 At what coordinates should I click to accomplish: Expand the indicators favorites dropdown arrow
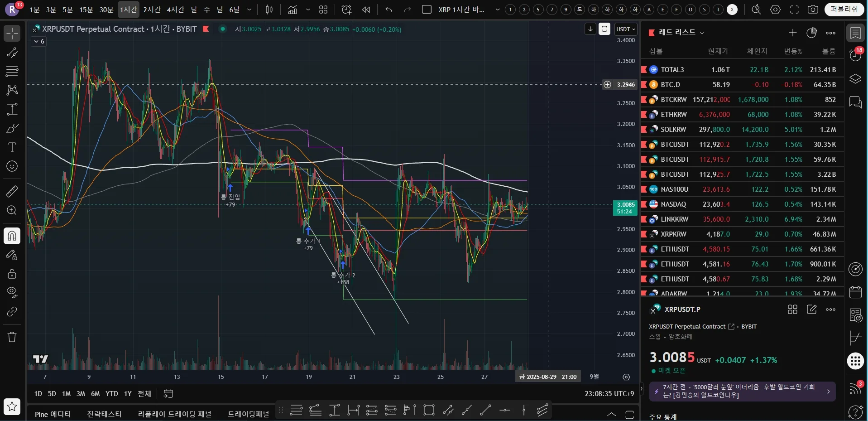click(308, 10)
